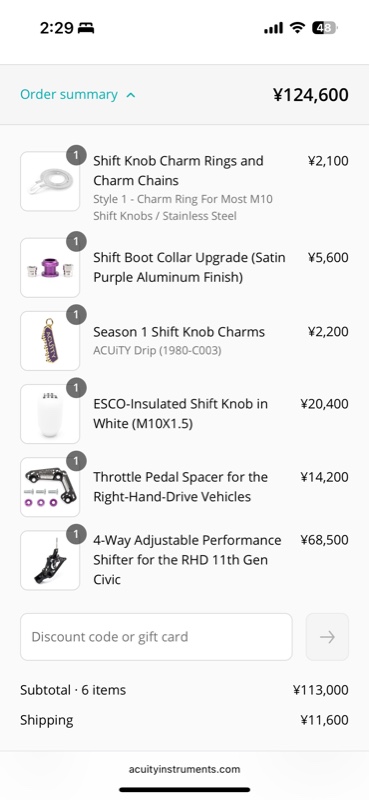Click the discount code arrow submit button

[327, 637]
